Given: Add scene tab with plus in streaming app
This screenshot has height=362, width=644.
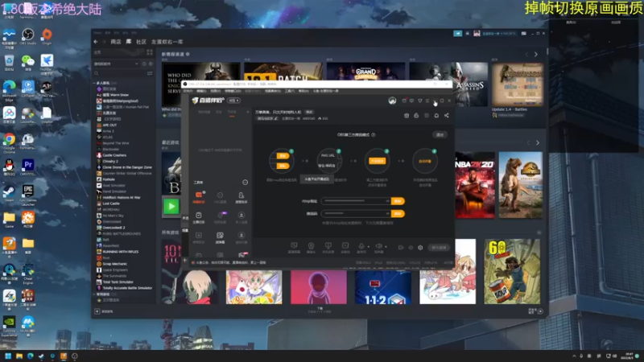Looking at the screenshot, I should (x=248, y=112).
